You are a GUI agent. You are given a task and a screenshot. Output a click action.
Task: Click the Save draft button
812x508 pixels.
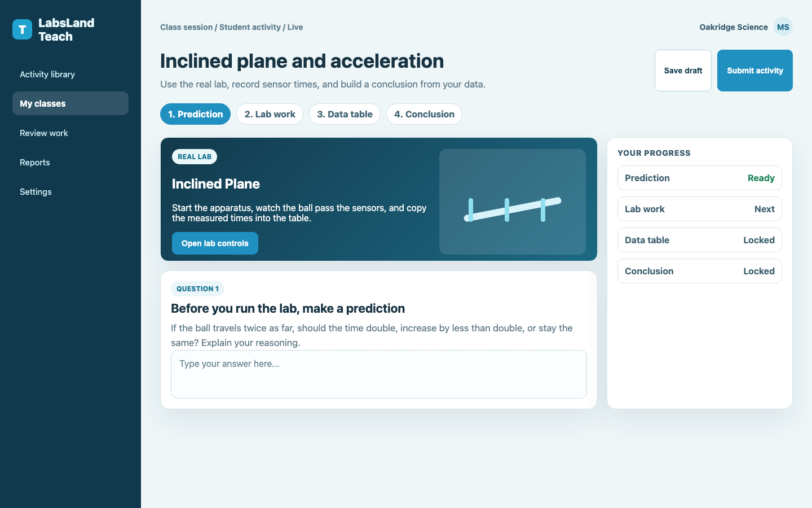tap(683, 71)
